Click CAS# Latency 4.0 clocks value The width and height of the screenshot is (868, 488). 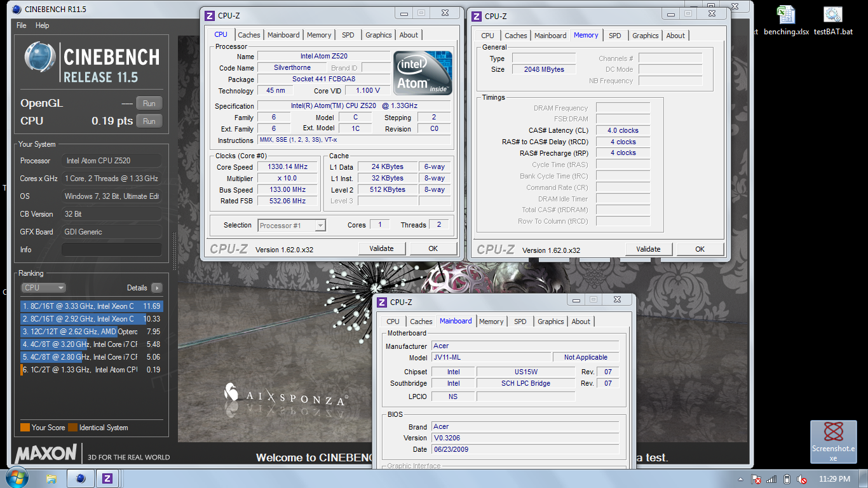coord(623,131)
